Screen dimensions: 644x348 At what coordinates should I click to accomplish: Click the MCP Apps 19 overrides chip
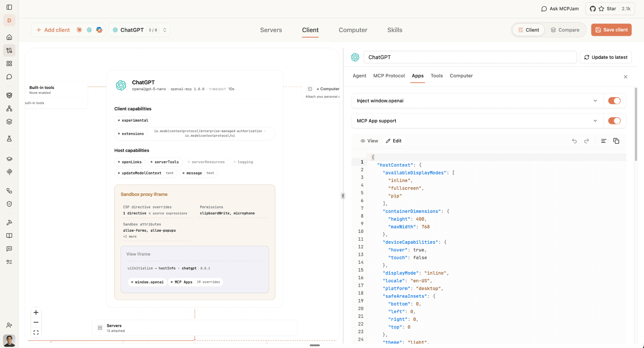pyautogui.click(x=195, y=282)
